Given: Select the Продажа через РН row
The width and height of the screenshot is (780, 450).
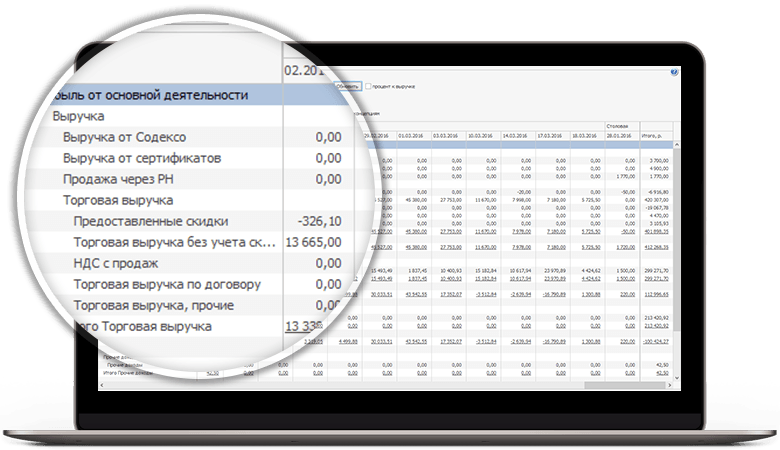Looking at the screenshot, I should pos(199,179).
